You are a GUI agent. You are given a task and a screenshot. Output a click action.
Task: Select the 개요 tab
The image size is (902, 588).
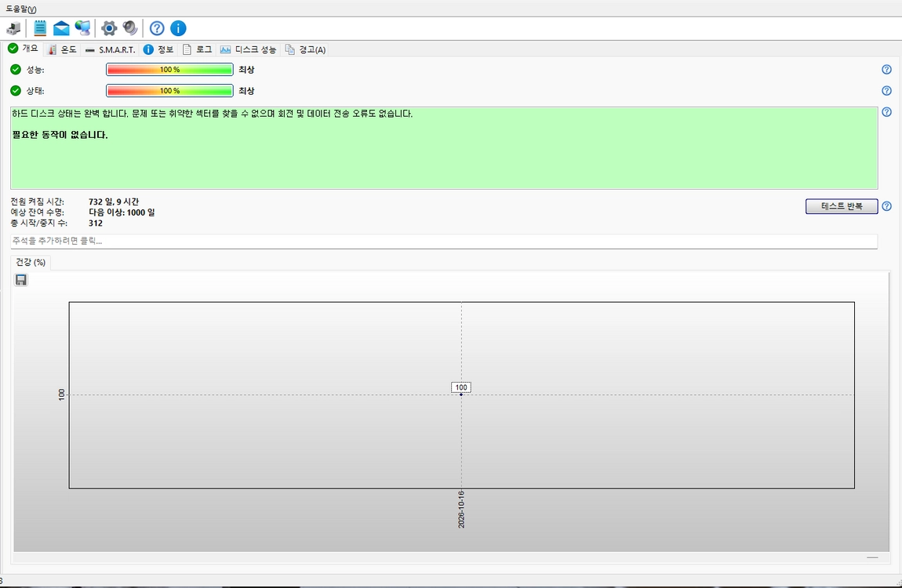pyautogui.click(x=24, y=49)
